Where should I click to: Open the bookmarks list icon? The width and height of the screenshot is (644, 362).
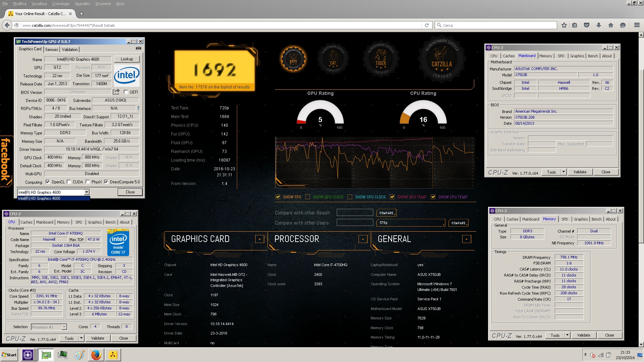pos(575,25)
